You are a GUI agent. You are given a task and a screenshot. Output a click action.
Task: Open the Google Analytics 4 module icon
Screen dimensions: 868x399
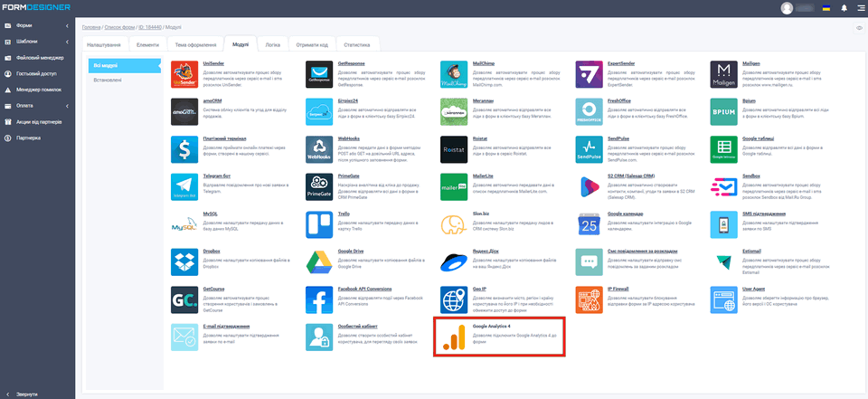pyautogui.click(x=455, y=337)
